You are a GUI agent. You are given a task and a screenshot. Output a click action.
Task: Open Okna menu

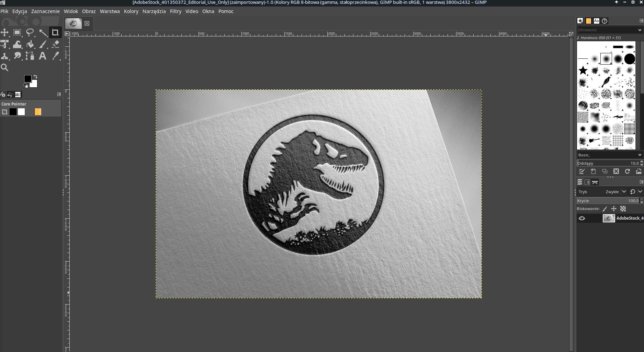208,11
